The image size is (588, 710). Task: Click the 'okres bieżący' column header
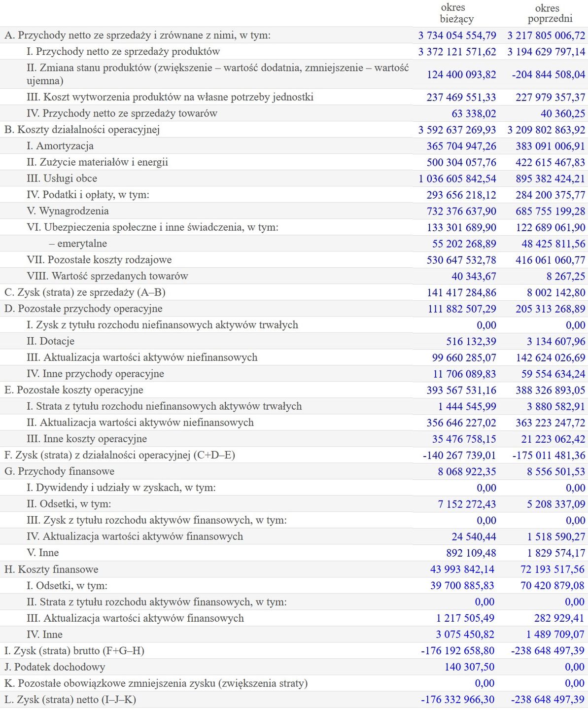(x=456, y=13)
